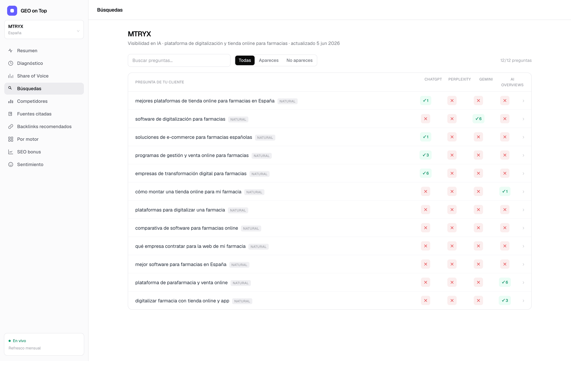This screenshot has width=571, height=392.
Task: Click the Sentimiento smiley icon
Action: click(x=11, y=165)
